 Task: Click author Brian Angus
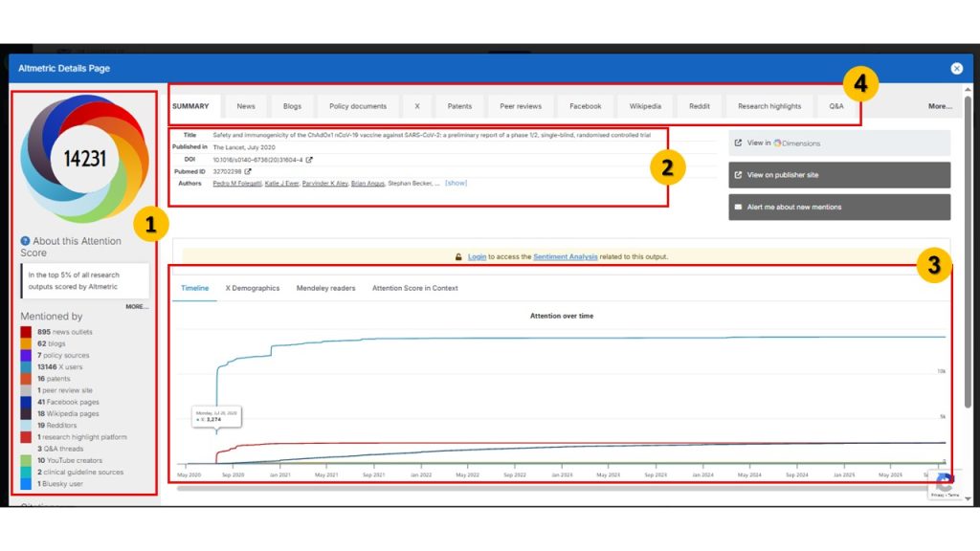coord(367,183)
